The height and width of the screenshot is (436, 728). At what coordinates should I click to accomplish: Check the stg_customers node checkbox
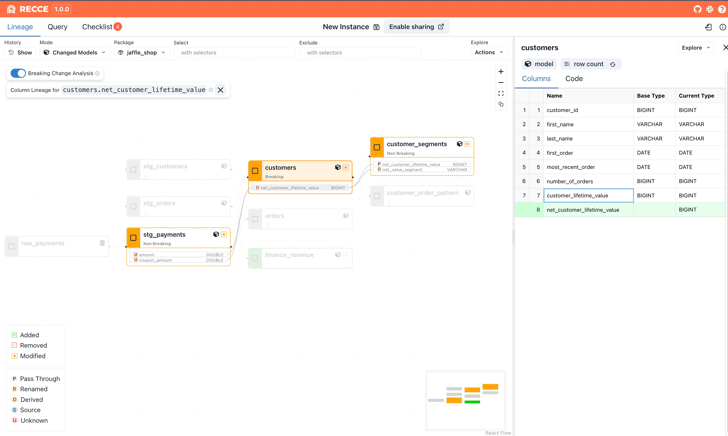click(x=133, y=169)
